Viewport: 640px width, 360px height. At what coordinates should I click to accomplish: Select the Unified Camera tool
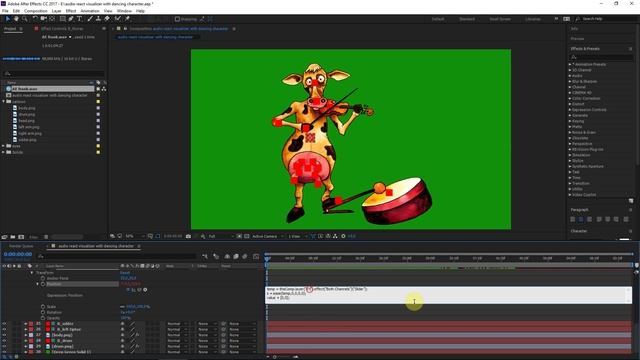[43, 19]
